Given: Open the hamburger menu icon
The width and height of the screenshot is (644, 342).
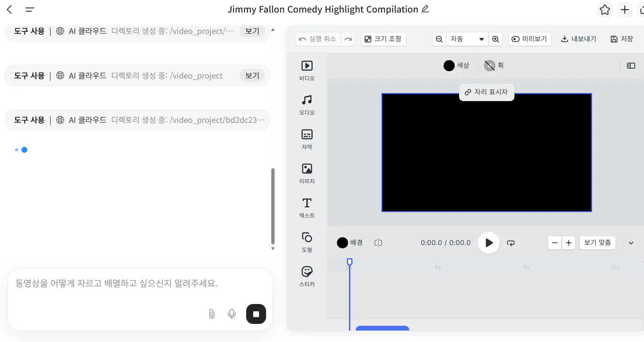Looking at the screenshot, I should pos(30,10).
